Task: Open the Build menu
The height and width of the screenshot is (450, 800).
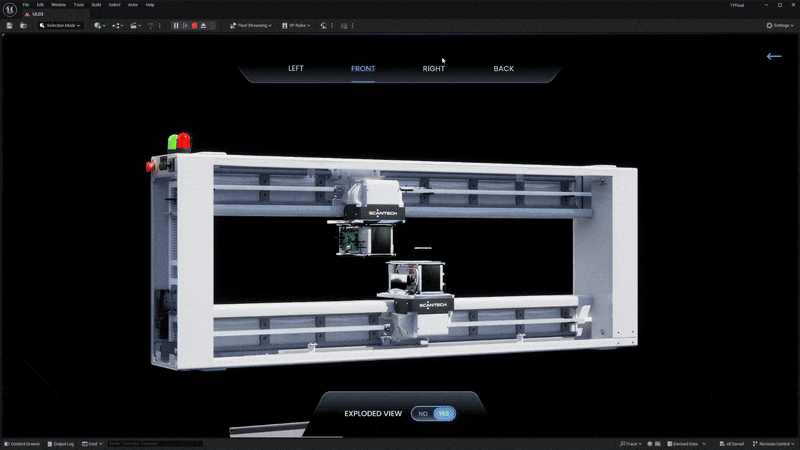Action: (96, 5)
